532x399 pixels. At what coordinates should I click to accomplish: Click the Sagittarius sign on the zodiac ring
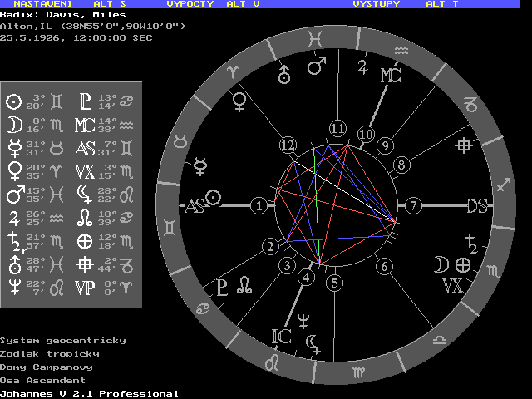pyautogui.click(x=501, y=185)
